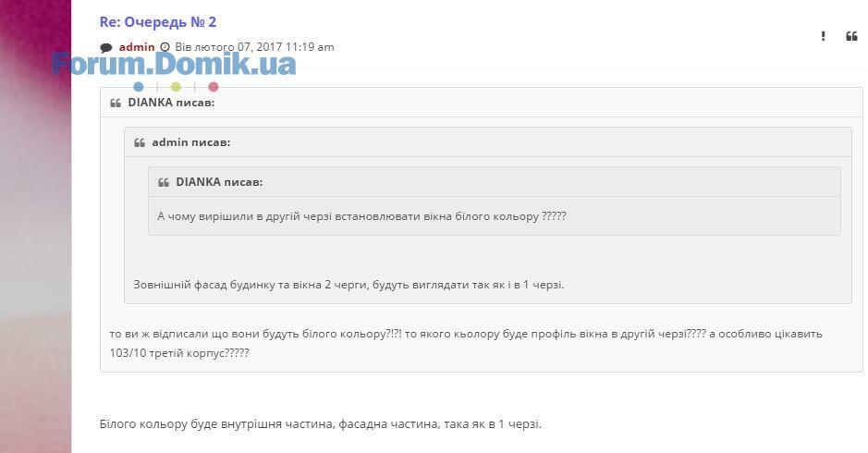Screen dimensions: 868x453
Task: Click the quoted text about white windows question
Action: pos(361,216)
